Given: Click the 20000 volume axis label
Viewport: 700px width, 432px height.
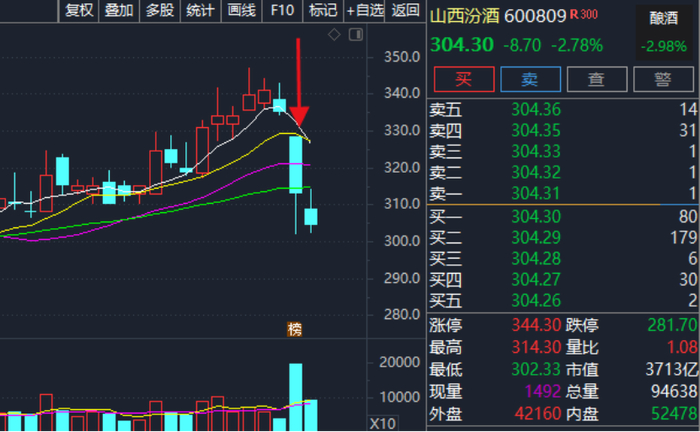Looking at the screenshot, I should [x=399, y=362].
